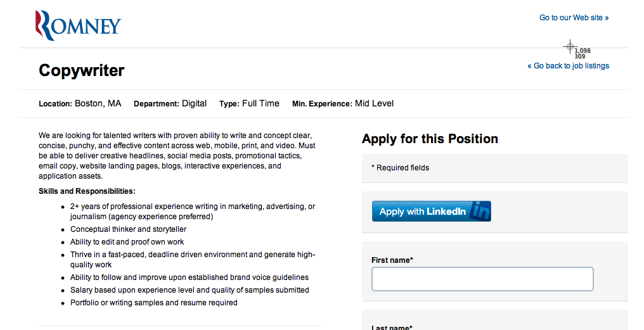Open the 'Go to our Web site' link
This screenshot has height=330, width=644.
click(x=574, y=18)
